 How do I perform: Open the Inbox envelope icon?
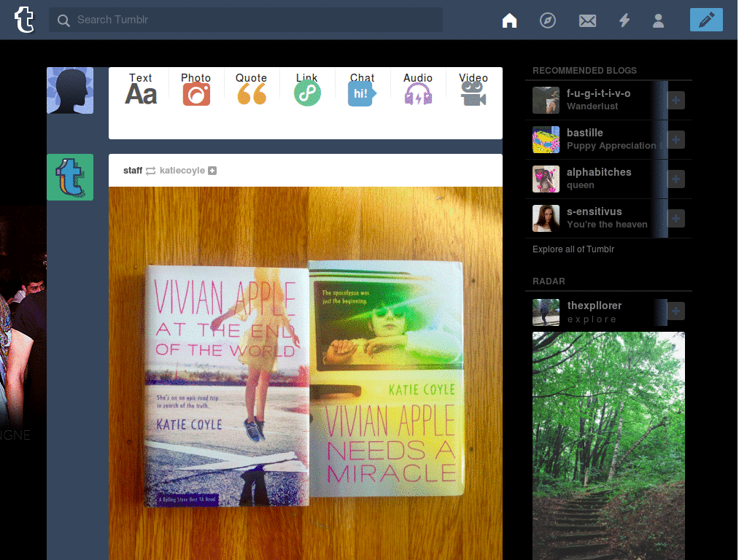point(587,20)
